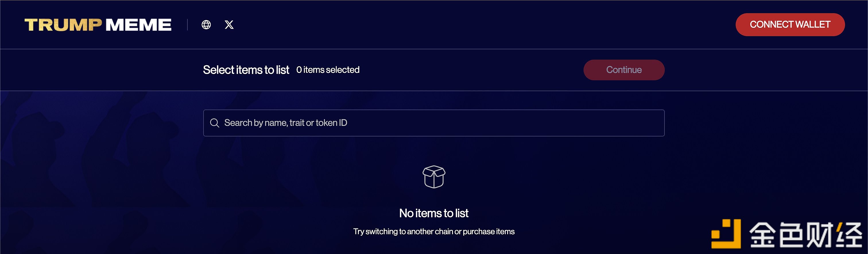Screen dimensions: 868x254
Task: Click the vertical divider beside the logo
Action: coord(187,25)
